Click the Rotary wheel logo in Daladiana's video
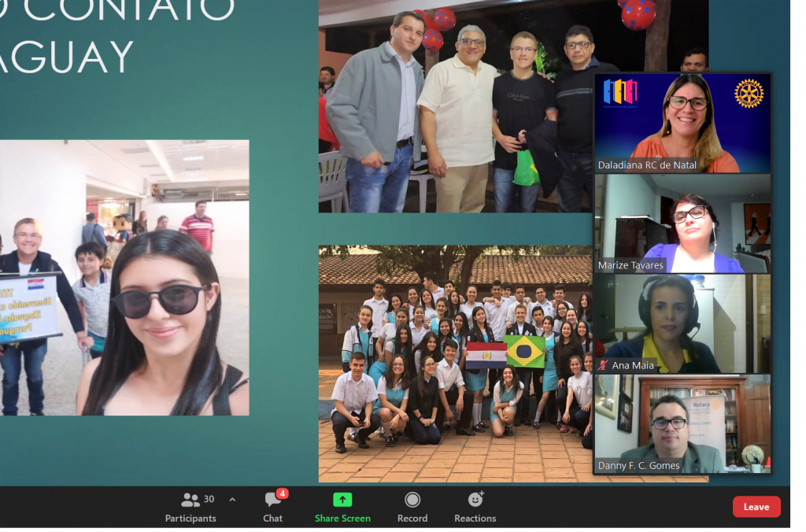Viewport: 806px width, 532px height. [x=749, y=93]
